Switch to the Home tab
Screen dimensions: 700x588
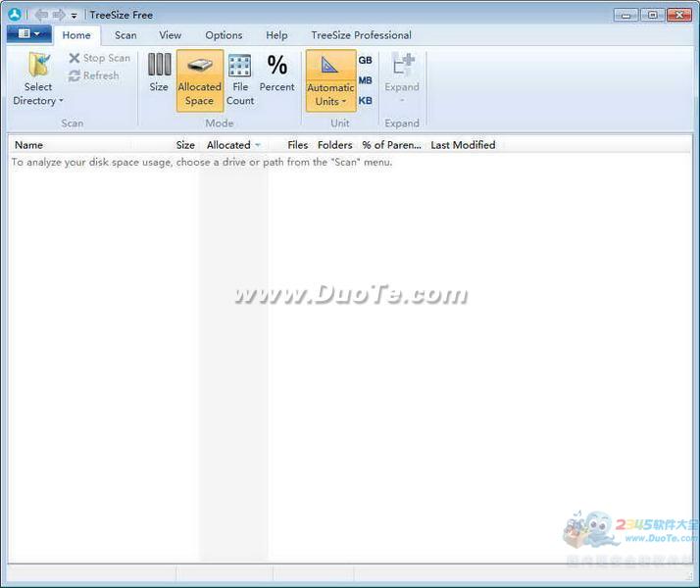pyautogui.click(x=76, y=35)
